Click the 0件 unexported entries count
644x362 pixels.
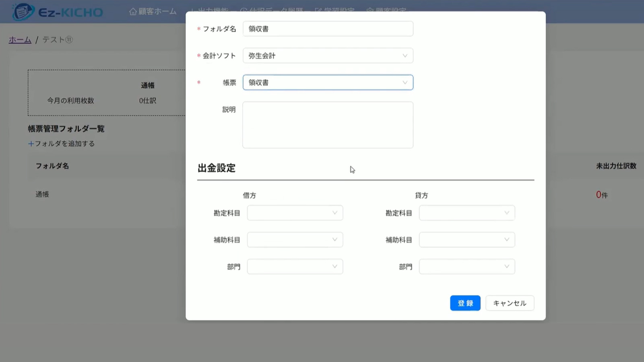click(602, 195)
